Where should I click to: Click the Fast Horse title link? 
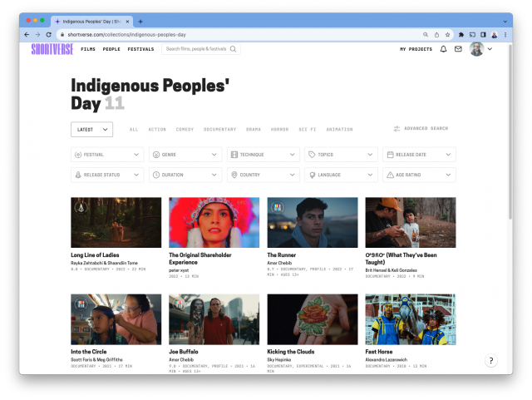click(x=379, y=352)
